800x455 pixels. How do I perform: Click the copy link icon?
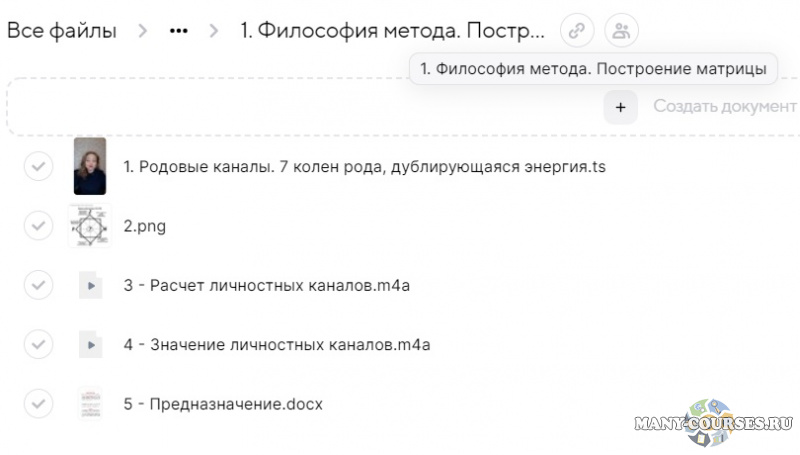576,31
